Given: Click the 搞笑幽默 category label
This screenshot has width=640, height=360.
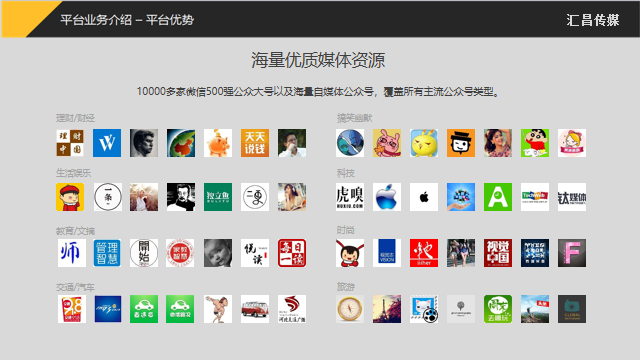Looking at the screenshot, I should coord(354,118).
